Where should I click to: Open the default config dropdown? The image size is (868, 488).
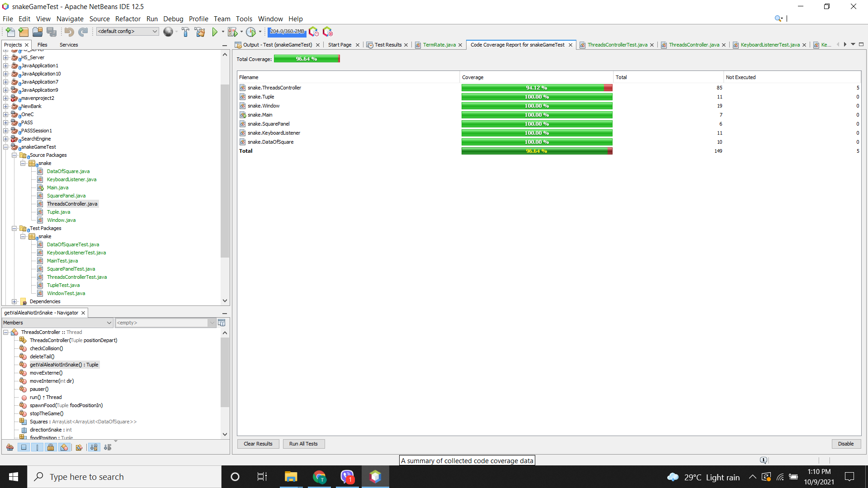click(127, 31)
